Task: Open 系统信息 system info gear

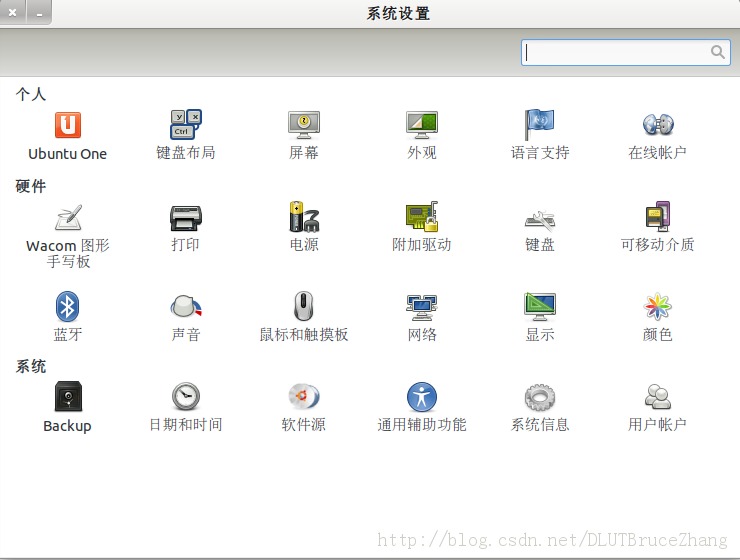Action: pyautogui.click(x=540, y=397)
